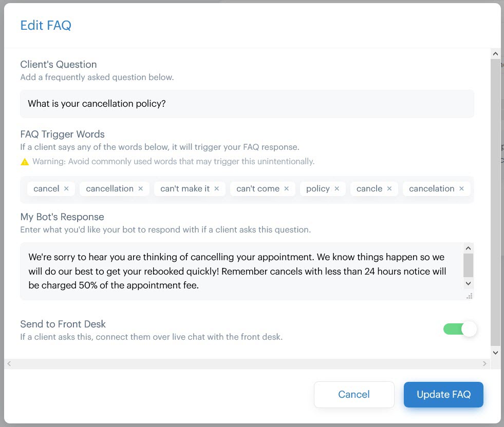
Task: Remove the "cancel" trigger word
Action: click(x=66, y=188)
